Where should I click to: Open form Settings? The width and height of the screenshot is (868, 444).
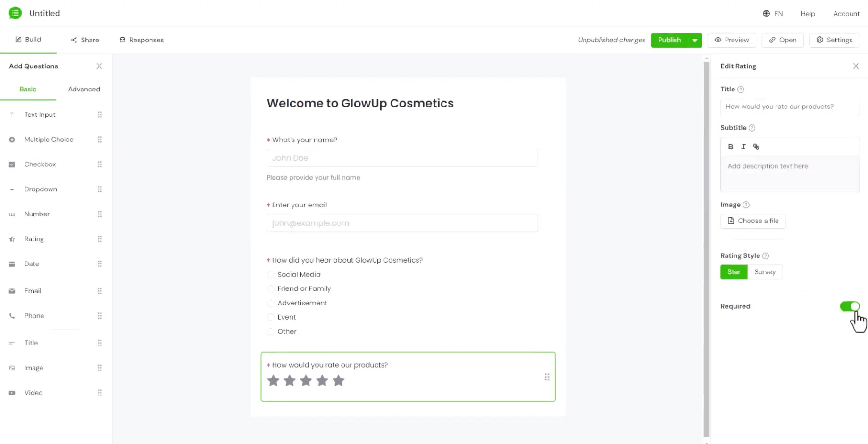pos(835,40)
